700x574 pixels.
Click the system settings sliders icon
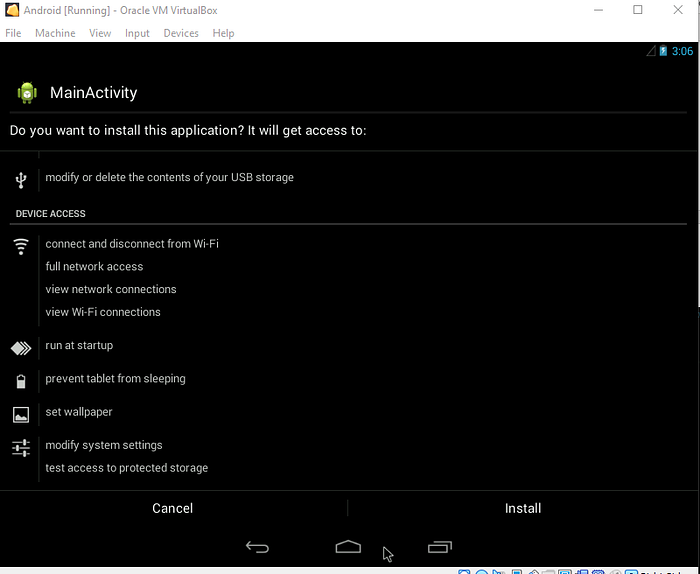21,448
